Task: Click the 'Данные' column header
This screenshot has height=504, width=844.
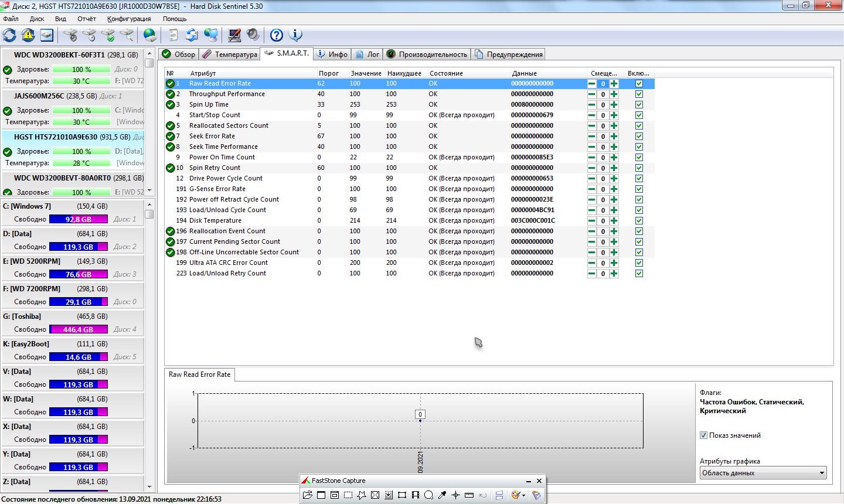Action: click(x=524, y=73)
